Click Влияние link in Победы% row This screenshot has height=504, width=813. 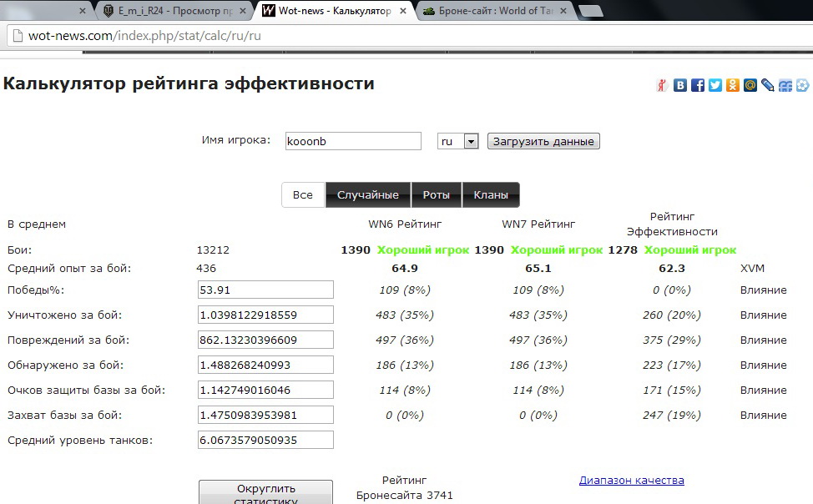pyautogui.click(x=763, y=290)
